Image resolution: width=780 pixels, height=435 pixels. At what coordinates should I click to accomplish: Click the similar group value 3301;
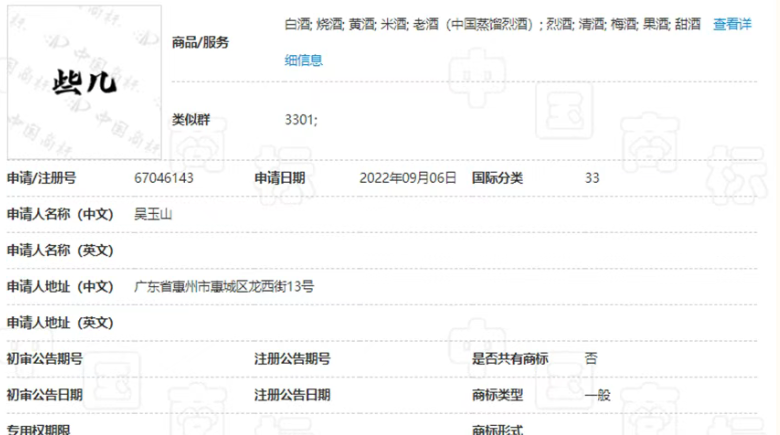[x=301, y=119]
